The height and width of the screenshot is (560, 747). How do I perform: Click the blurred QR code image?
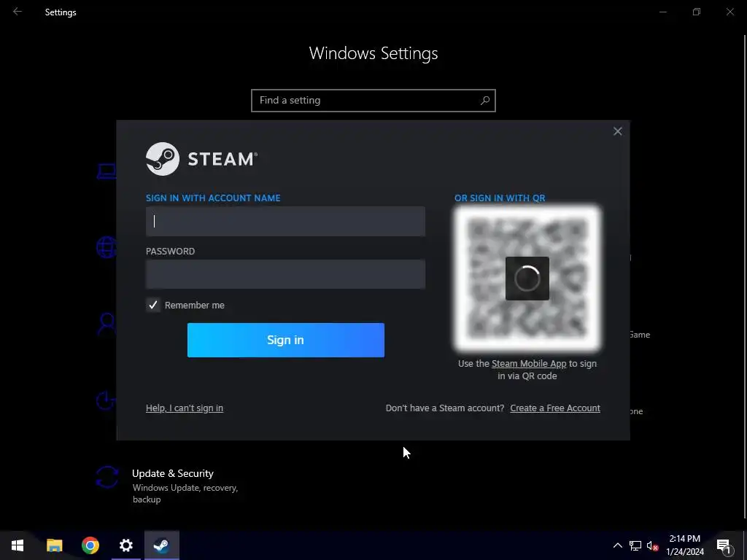click(x=527, y=279)
